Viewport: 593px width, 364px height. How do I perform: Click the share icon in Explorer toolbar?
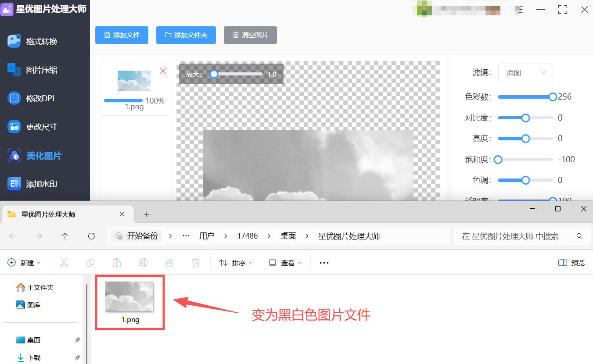[x=169, y=262]
